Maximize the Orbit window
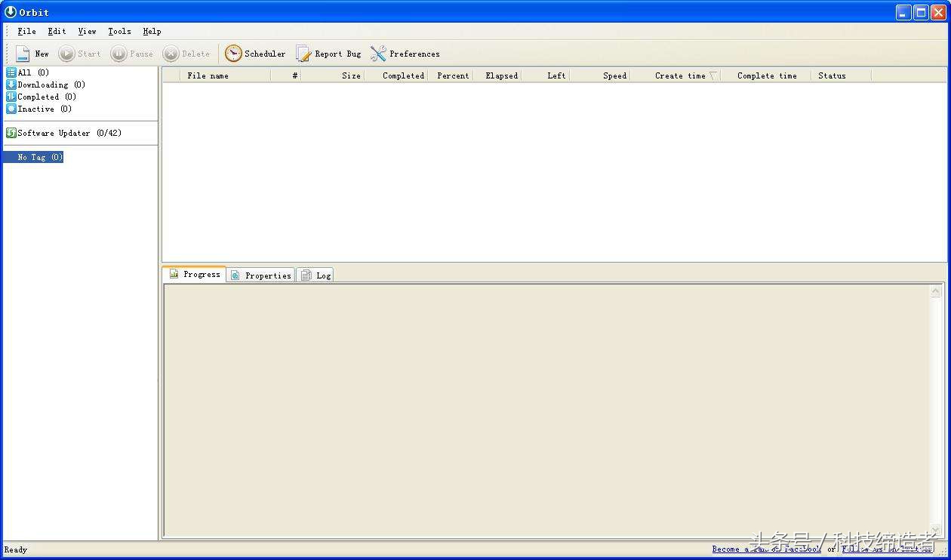Image resolution: width=951 pixels, height=560 pixels. point(922,12)
